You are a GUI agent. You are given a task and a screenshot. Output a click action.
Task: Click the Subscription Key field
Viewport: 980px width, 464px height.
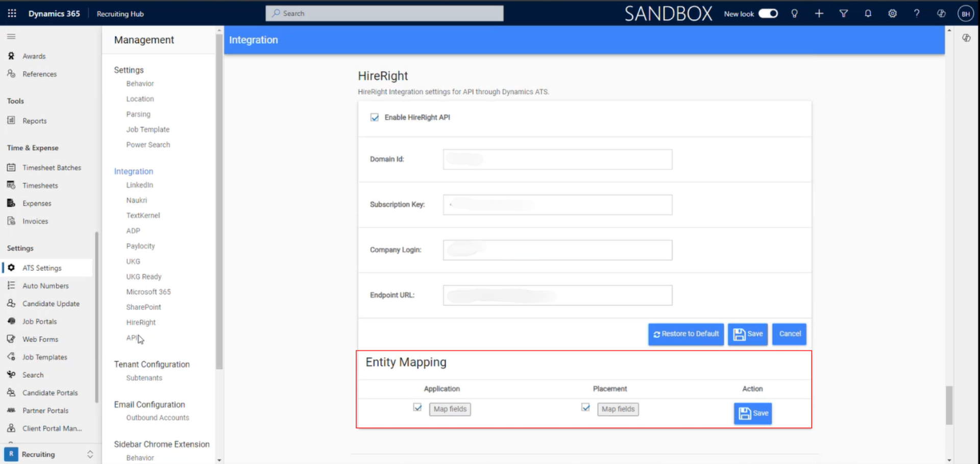[x=557, y=205]
